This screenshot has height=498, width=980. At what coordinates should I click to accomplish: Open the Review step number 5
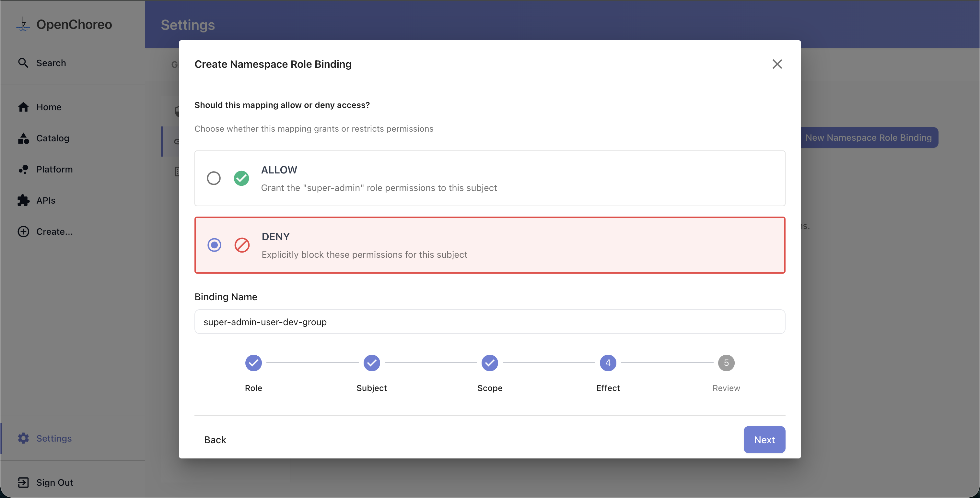(x=726, y=363)
